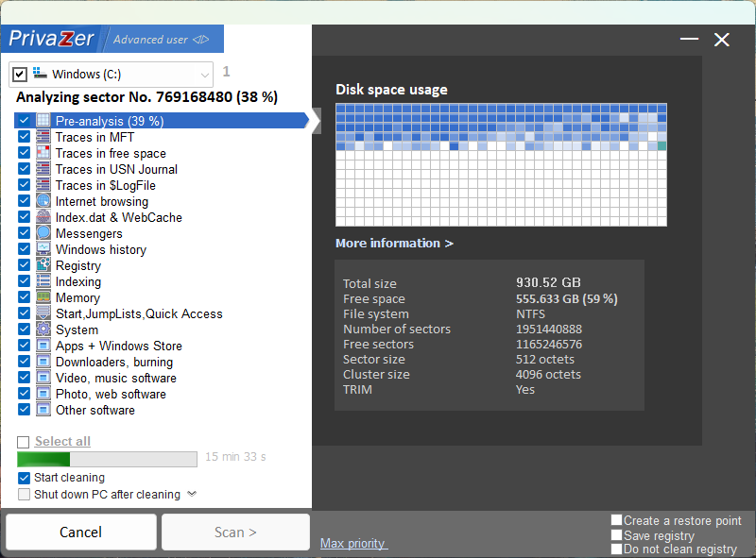Collapse the side panel arrow handle
Image resolution: width=756 pixels, height=558 pixels.
tap(317, 121)
